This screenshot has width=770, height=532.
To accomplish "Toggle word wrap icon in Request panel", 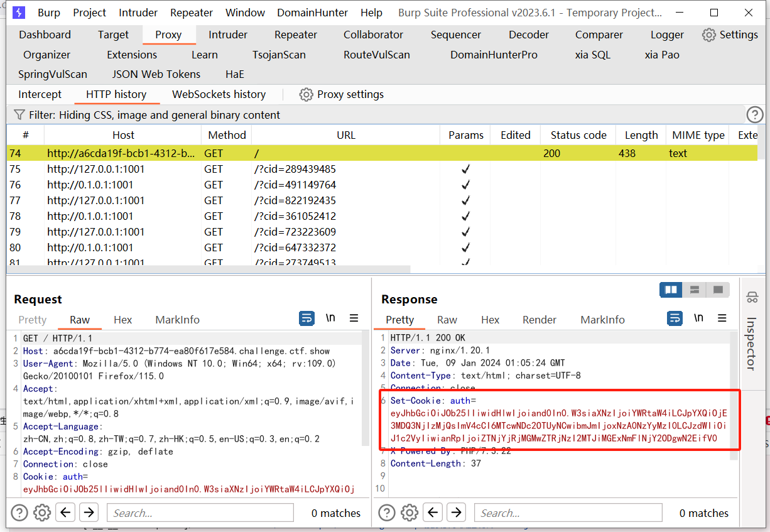I will click(x=306, y=318).
